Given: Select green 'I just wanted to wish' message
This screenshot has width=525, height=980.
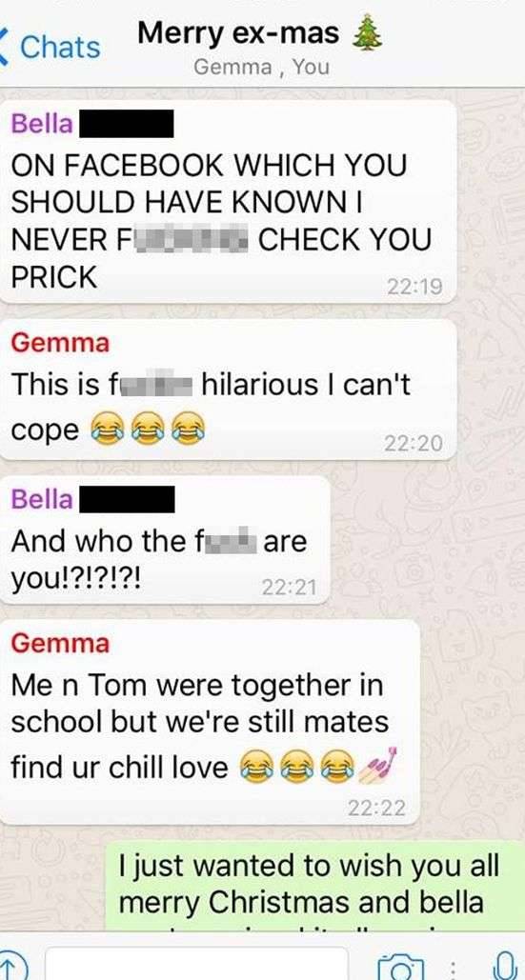Looking at the screenshot, I should coord(315,887).
